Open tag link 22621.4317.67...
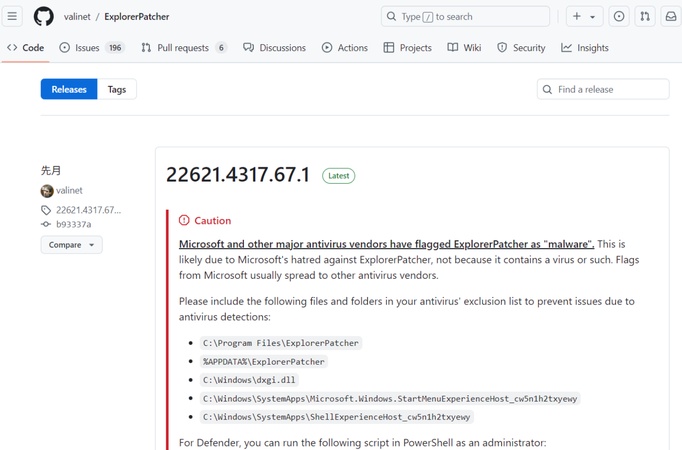Image resolution: width=682 pixels, height=450 pixels. click(89, 210)
